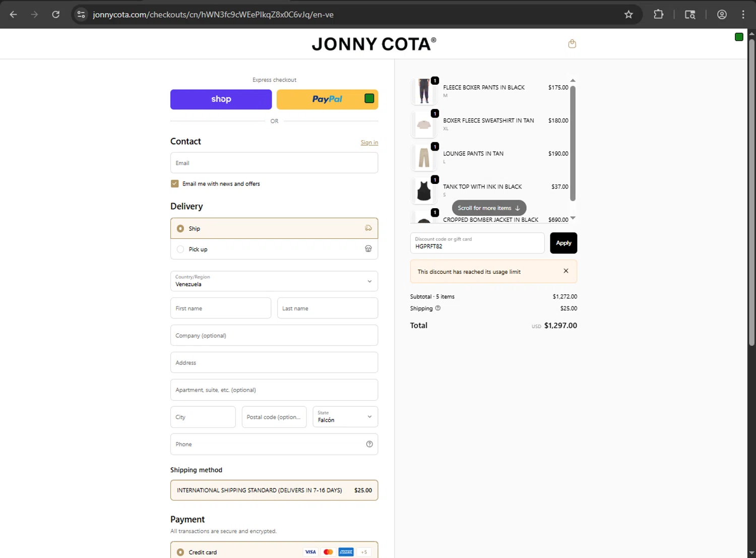Click cart list scroll up arrow

click(573, 81)
